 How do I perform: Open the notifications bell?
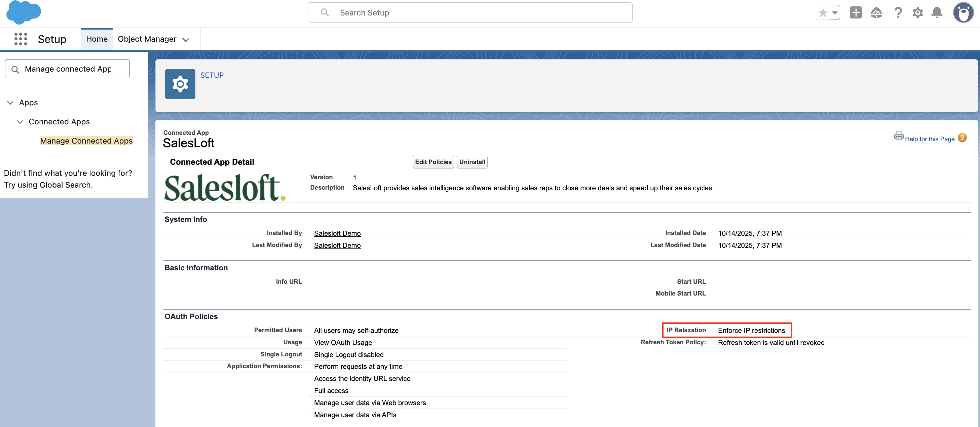tap(937, 12)
